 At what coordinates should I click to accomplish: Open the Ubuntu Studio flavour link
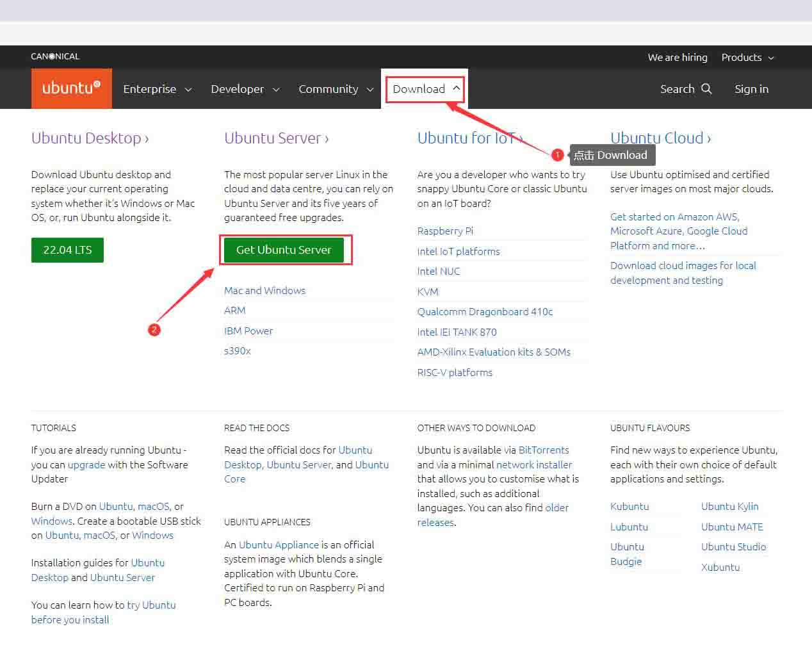point(733,546)
